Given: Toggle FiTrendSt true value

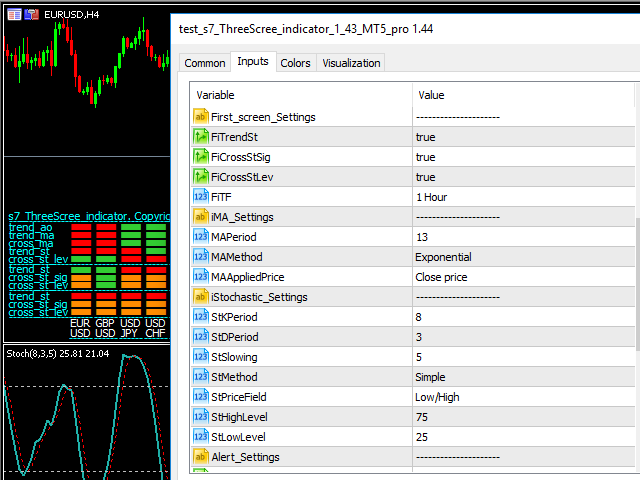Looking at the screenshot, I should coord(520,137).
